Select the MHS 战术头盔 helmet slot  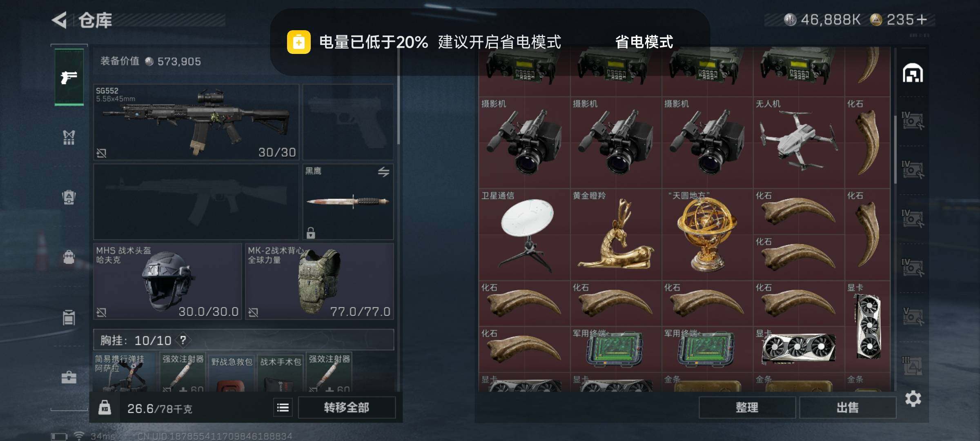[x=168, y=281]
